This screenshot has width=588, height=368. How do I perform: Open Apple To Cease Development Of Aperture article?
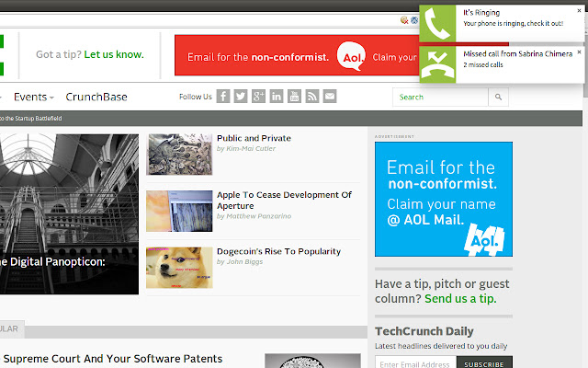(x=284, y=201)
